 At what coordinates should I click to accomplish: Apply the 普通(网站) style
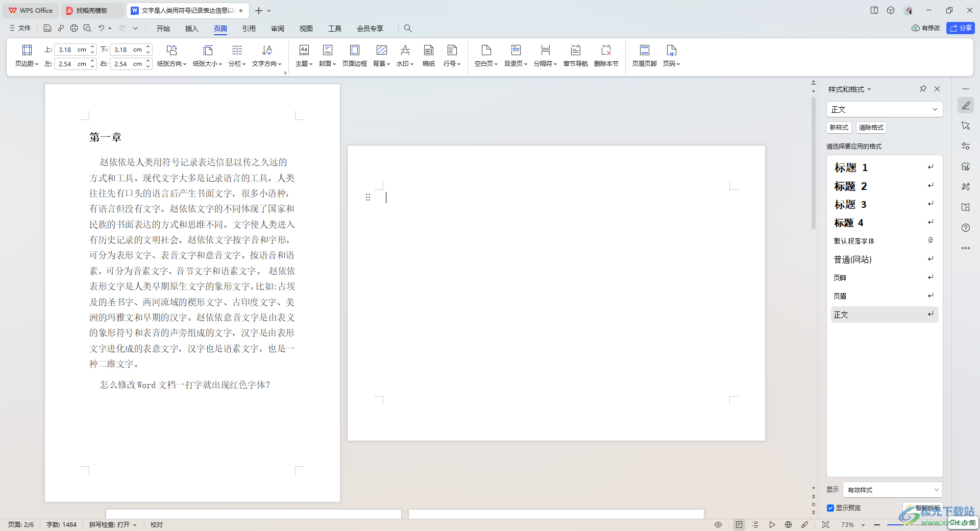pyautogui.click(x=885, y=259)
